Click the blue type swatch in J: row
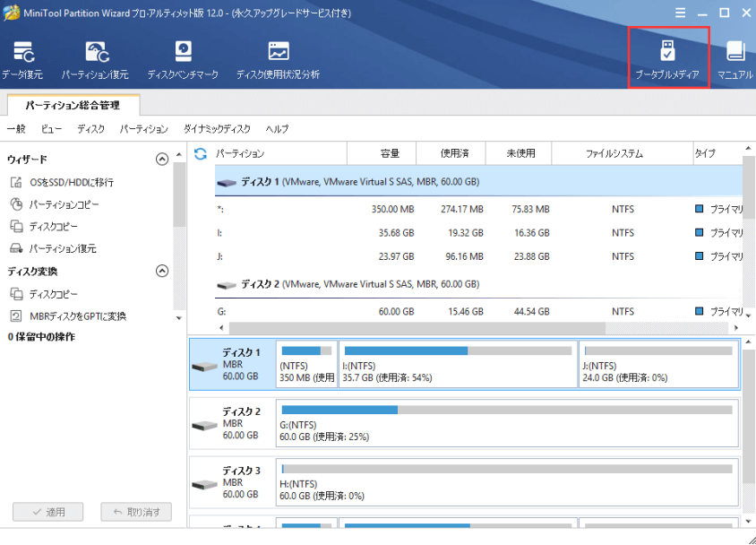 click(699, 256)
